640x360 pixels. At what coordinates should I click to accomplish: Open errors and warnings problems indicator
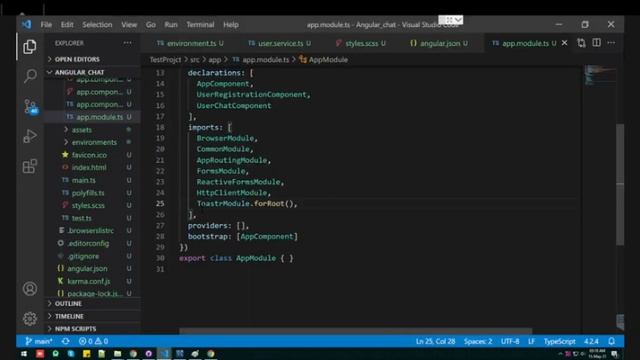tap(93, 341)
